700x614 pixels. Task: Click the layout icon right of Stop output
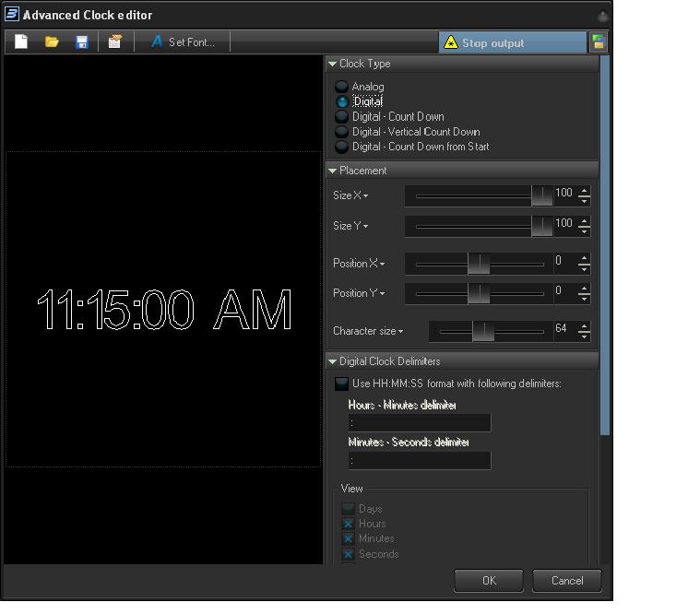point(599,42)
